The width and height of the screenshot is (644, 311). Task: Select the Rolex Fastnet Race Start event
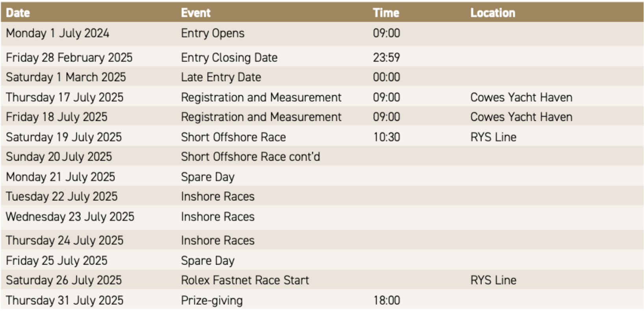pyautogui.click(x=245, y=280)
